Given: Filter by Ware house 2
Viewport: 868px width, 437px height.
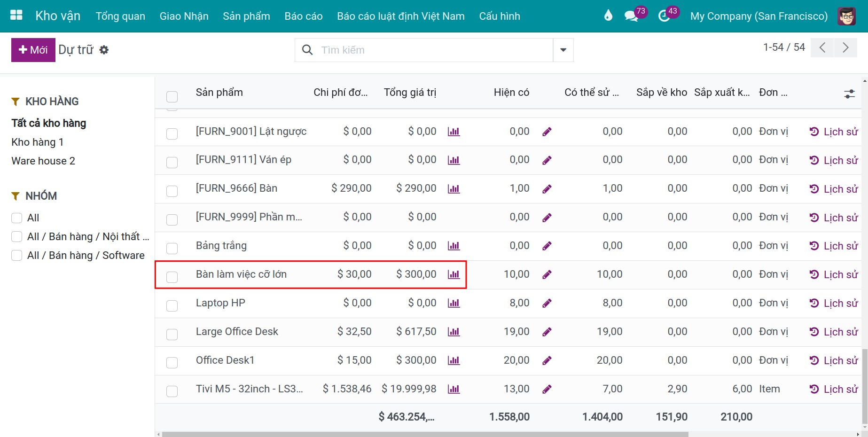Looking at the screenshot, I should pyautogui.click(x=43, y=161).
